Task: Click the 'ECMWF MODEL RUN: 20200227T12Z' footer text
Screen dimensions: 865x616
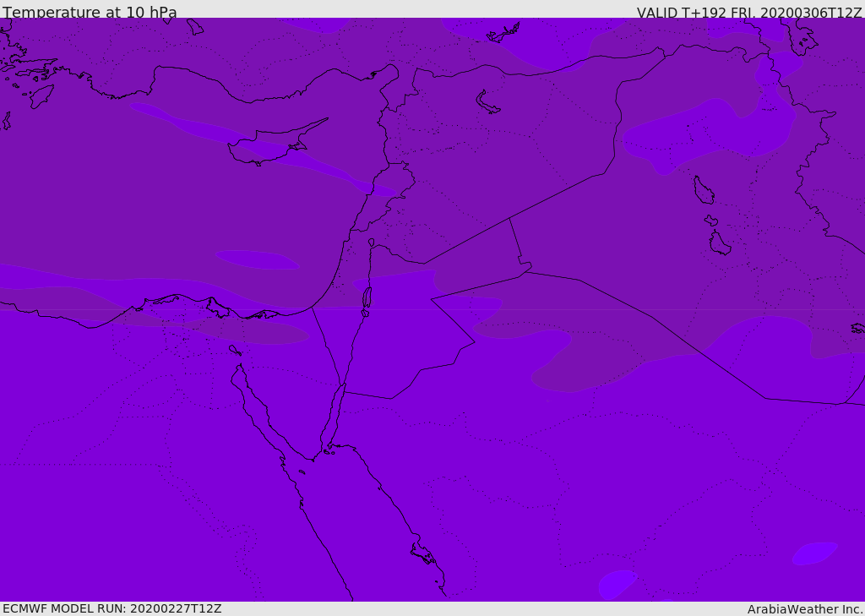Action: [112, 609]
